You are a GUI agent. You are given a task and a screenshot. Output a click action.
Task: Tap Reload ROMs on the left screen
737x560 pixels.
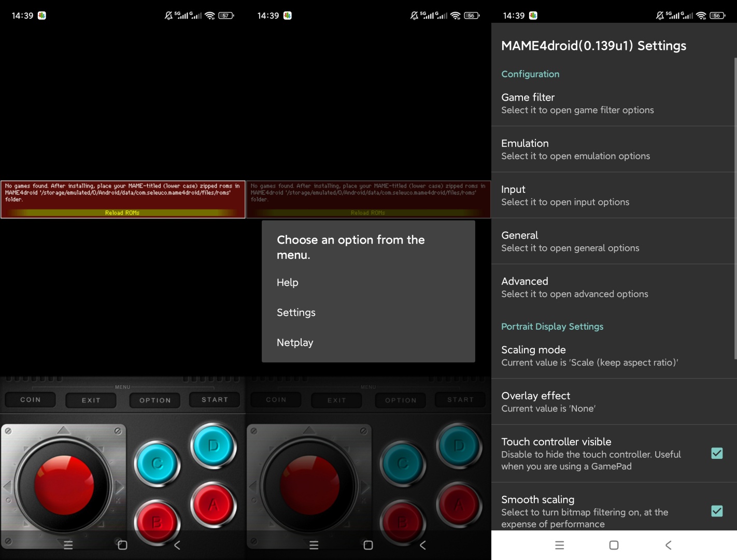(122, 213)
